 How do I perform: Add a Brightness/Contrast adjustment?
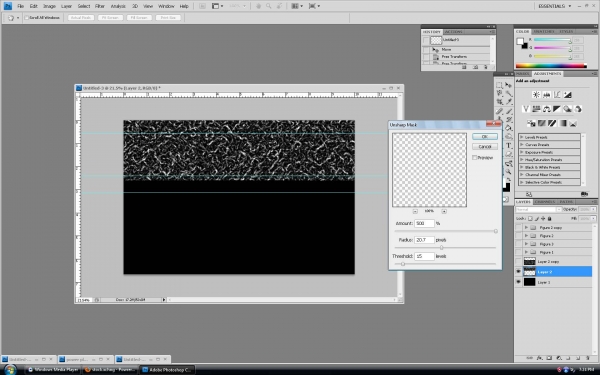pos(536,95)
